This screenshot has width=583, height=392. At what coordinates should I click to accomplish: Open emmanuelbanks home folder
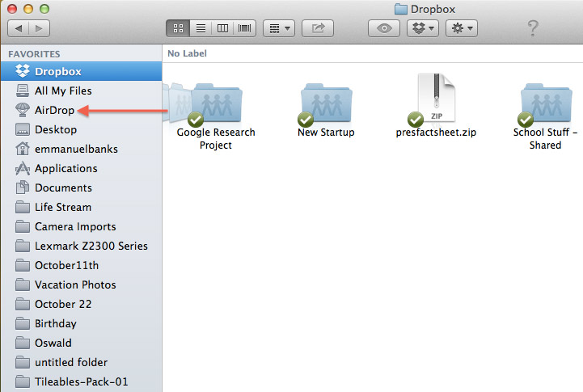[72, 149]
